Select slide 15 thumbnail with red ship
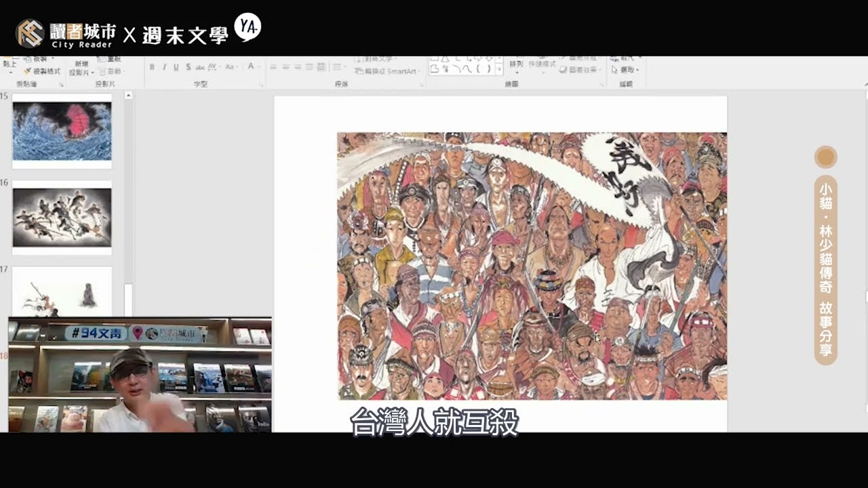Viewport: 868px width, 488px height. point(62,131)
